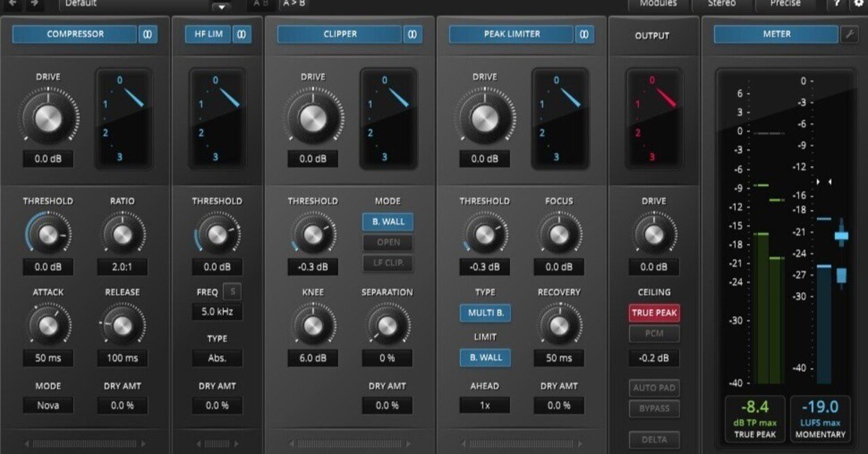868x454 pixels.
Task: Select LF CLIP. clipper mode
Action: coord(387,263)
